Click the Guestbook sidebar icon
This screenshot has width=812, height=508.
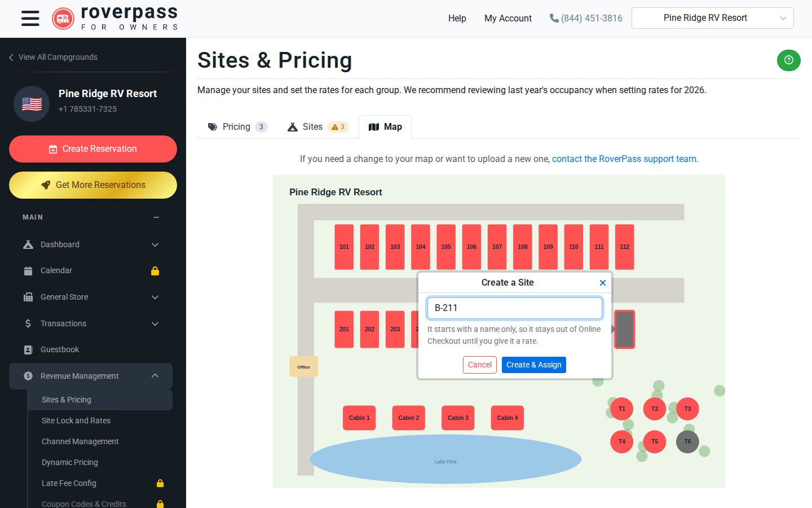coord(28,350)
